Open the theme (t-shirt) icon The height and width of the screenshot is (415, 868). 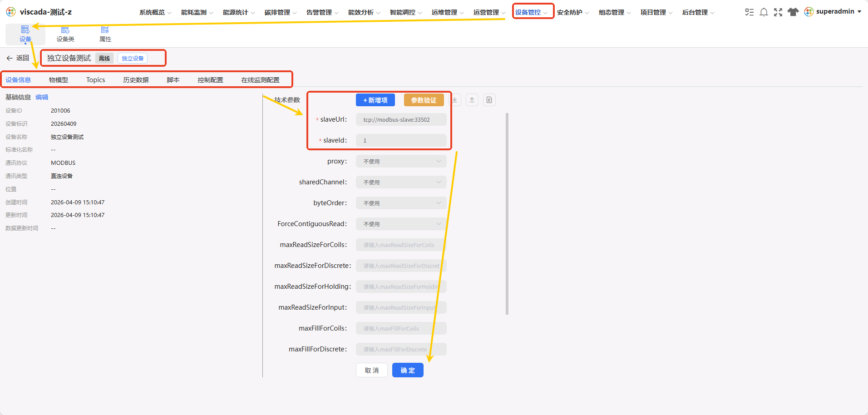coord(793,12)
